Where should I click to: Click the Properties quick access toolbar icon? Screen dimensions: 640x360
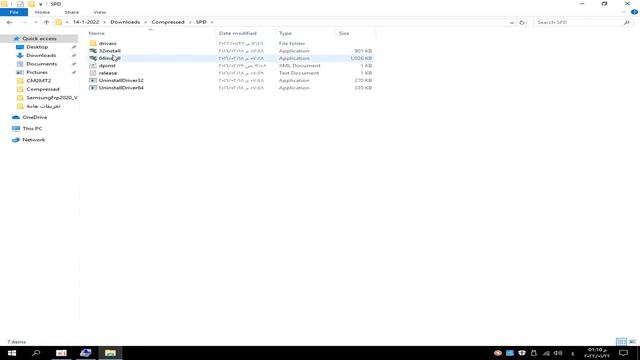20,4
